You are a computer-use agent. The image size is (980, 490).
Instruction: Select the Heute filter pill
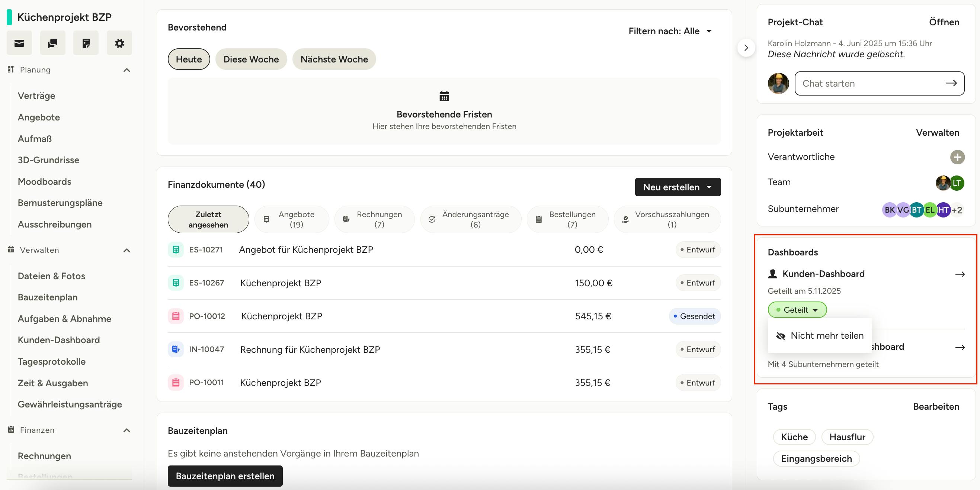[x=189, y=59]
